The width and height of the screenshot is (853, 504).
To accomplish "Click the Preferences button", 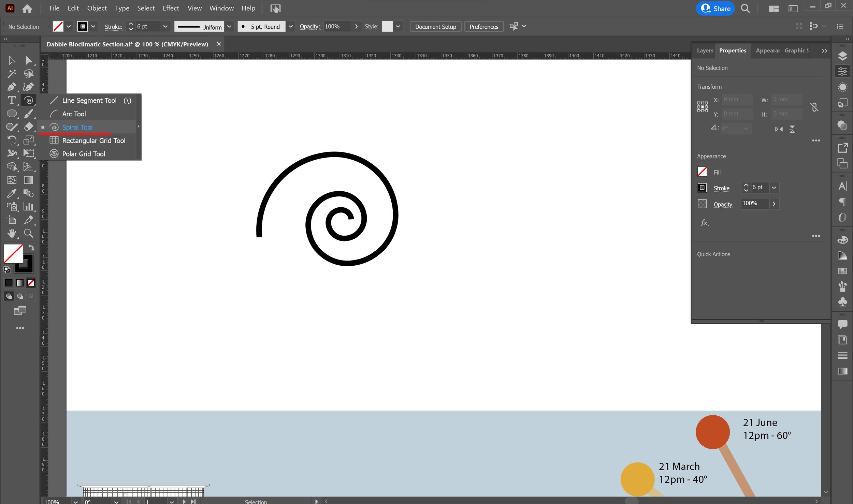I will [484, 27].
